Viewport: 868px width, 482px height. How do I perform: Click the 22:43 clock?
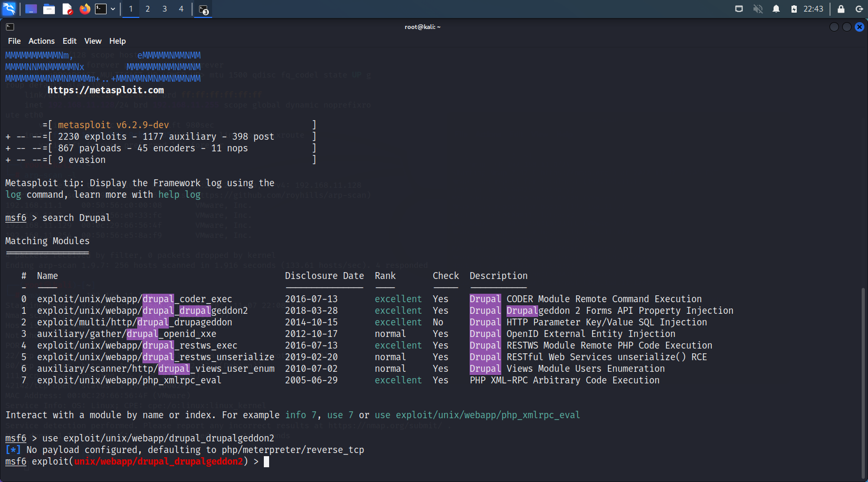click(813, 9)
